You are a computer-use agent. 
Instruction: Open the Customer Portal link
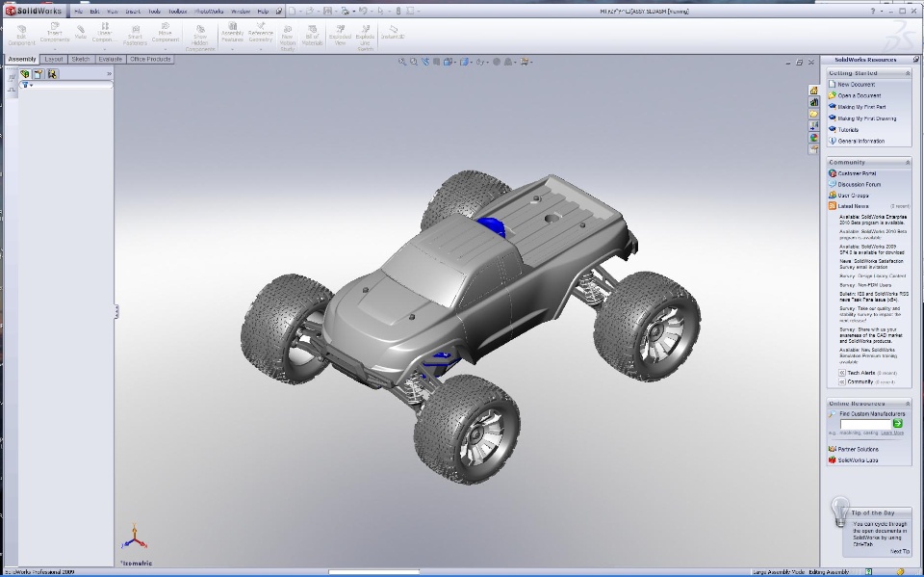pos(857,173)
